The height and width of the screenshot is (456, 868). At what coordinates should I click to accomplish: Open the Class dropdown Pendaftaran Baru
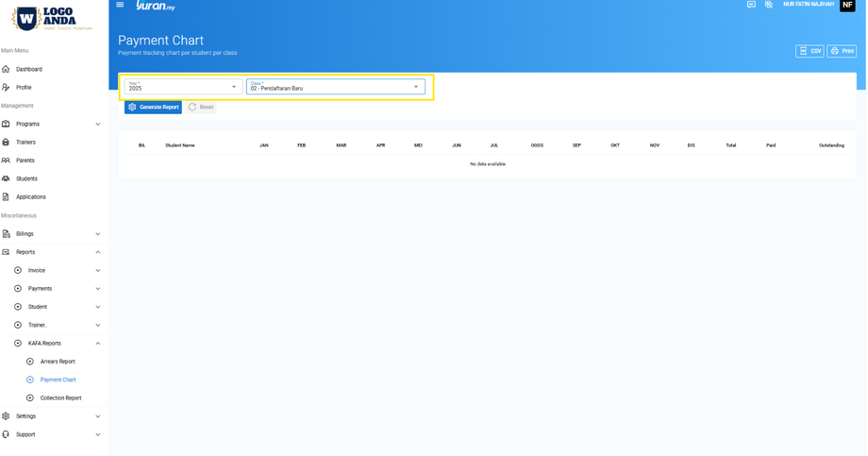pyautogui.click(x=336, y=87)
